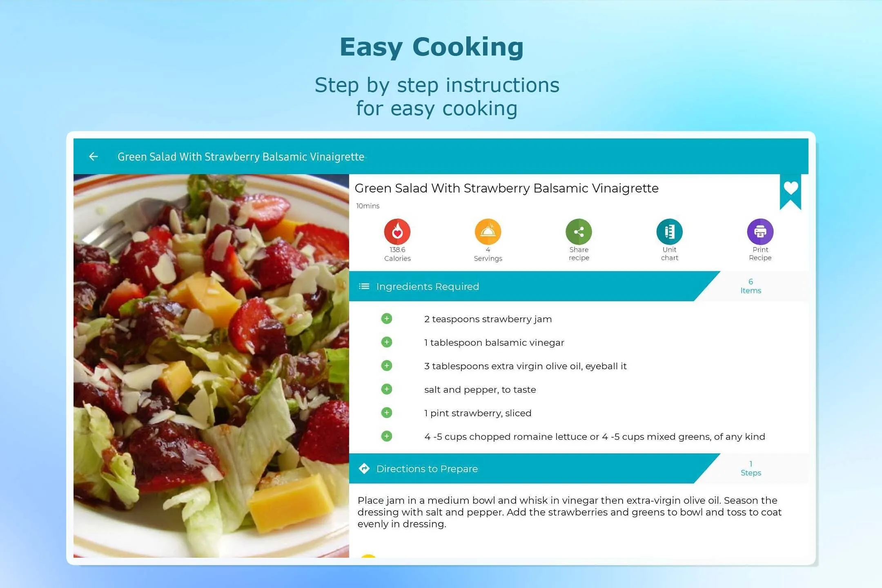
Task: Toggle add balsamic vinegar ingredient
Action: tap(386, 343)
